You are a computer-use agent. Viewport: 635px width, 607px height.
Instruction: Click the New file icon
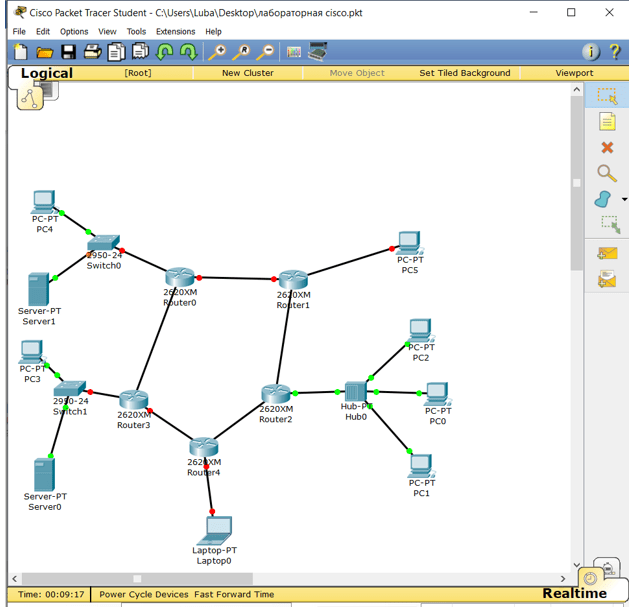tap(21, 52)
